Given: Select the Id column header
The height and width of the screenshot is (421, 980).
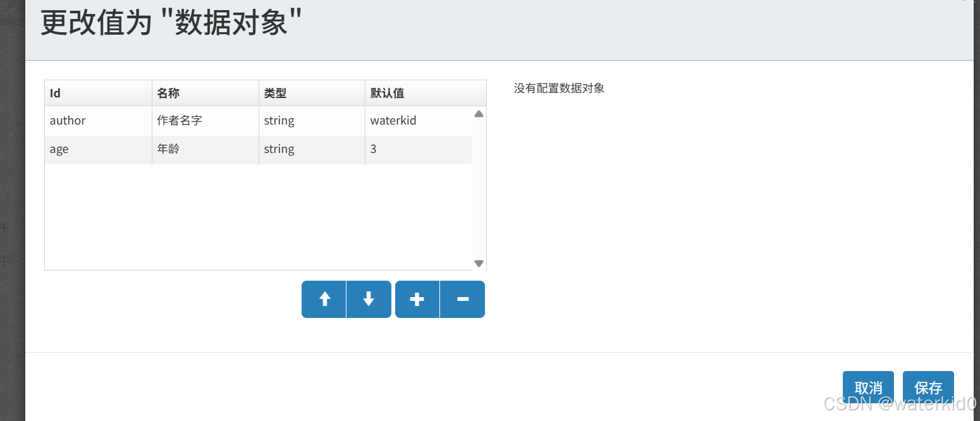Looking at the screenshot, I should 98,93.
